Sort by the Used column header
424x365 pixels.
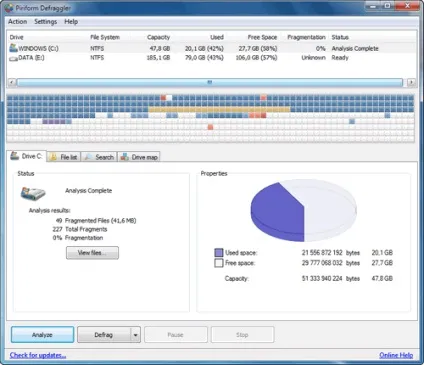[x=217, y=37]
